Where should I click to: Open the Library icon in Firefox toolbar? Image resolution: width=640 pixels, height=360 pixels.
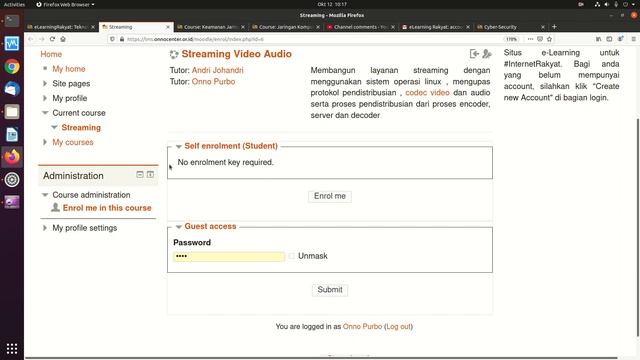coord(598,39)
